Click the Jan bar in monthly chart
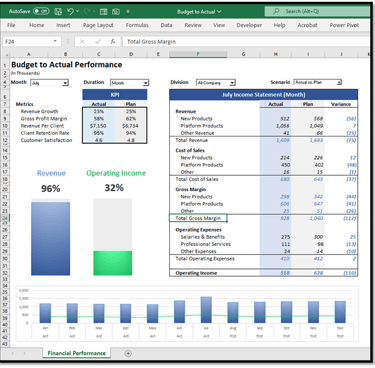Image resolution: width=375 pixels, height=368 pixels. click(45, 313)
